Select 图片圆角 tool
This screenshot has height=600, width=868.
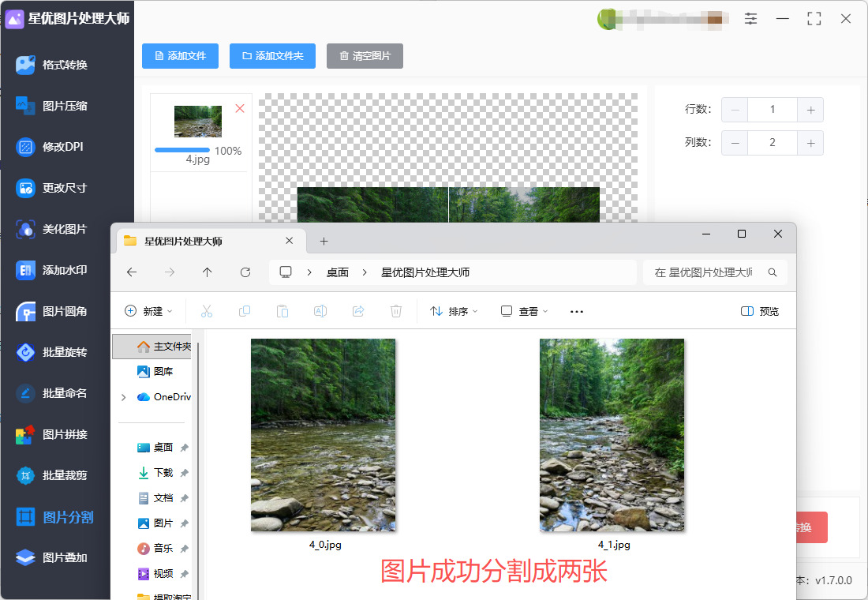(x=52, y=311)
